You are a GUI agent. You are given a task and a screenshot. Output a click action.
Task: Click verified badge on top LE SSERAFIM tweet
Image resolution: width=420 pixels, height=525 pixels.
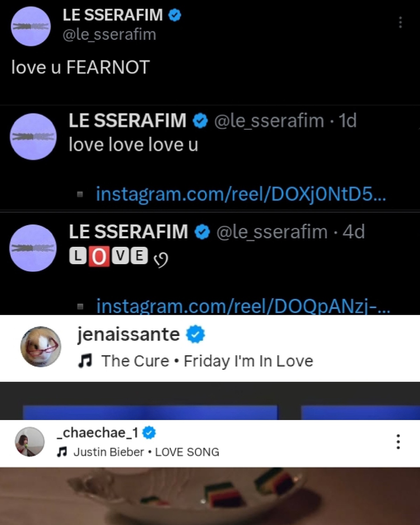tap(175, 15)
